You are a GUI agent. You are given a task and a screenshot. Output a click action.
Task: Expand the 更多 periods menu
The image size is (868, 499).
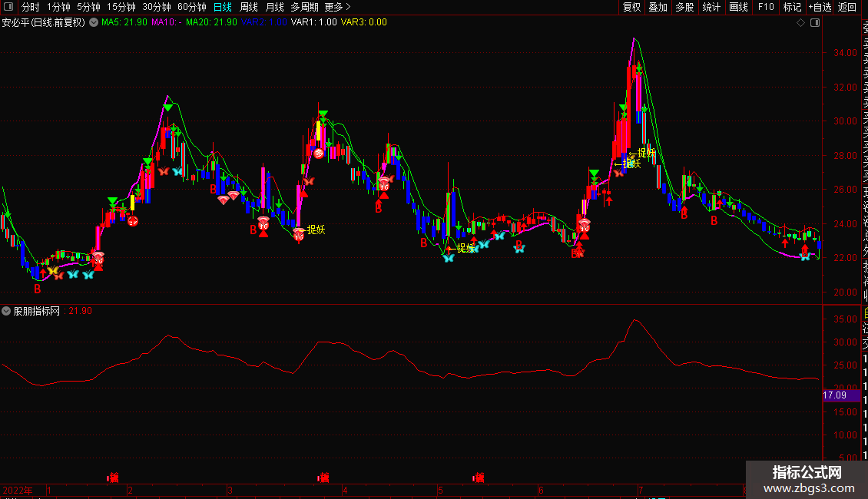coord(333,7)
